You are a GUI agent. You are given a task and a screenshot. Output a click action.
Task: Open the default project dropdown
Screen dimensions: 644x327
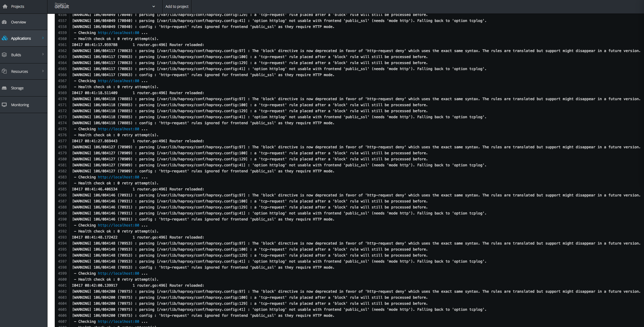tap(105, 6)
